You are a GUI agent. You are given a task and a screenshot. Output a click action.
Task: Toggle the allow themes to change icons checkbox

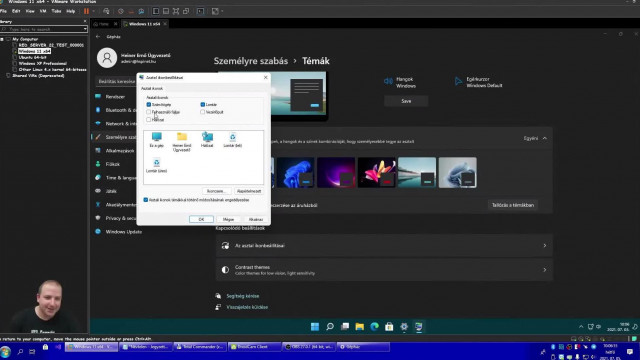[146, 200]
